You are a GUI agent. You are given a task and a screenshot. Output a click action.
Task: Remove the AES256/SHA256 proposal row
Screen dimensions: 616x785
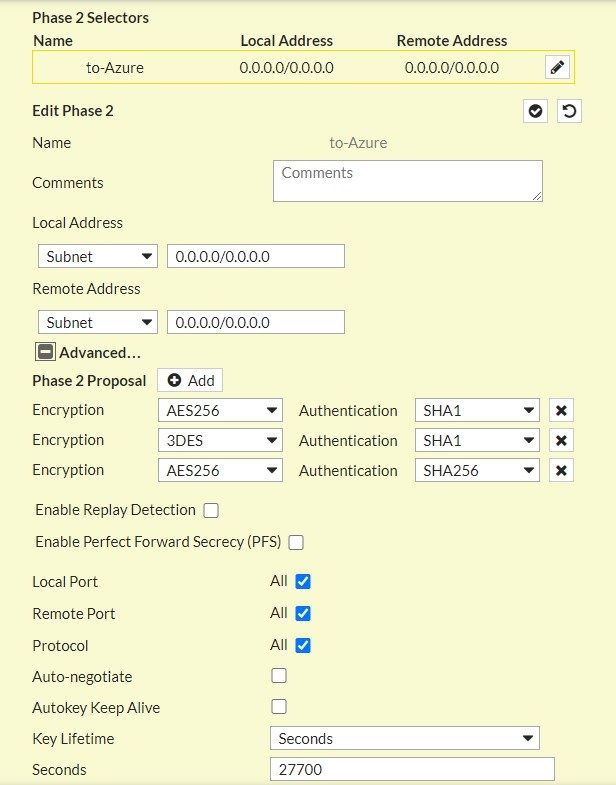[561, 471]
